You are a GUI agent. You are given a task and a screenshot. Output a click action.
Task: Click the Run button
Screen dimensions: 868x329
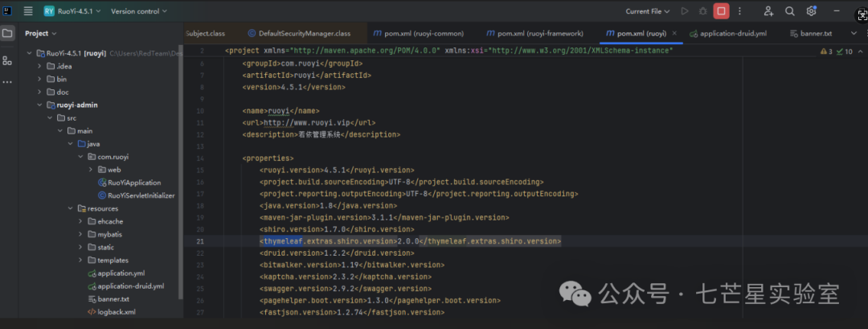coord(685,11)
